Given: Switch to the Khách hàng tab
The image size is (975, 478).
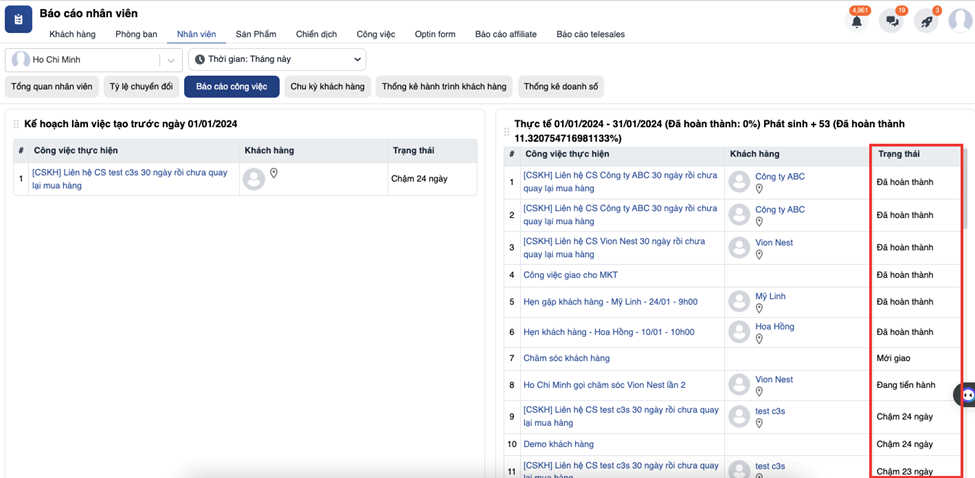Looking at the screenshot, I should tap(72, 34).
